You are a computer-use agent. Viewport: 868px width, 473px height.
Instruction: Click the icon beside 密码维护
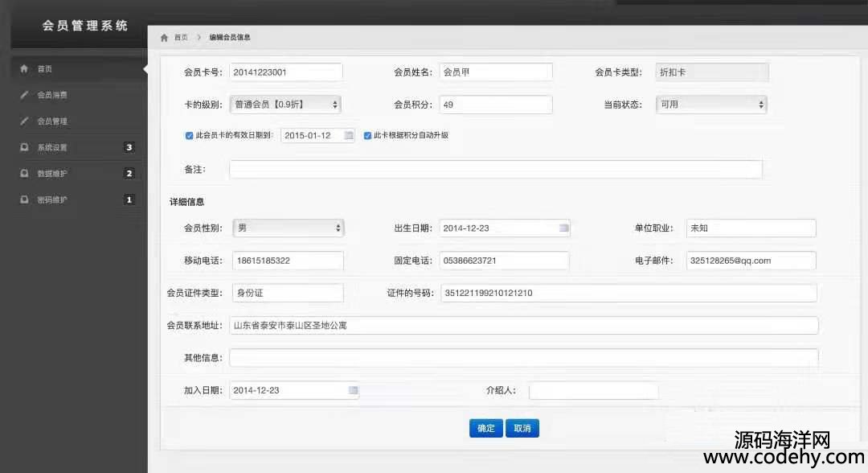[24, 199]
